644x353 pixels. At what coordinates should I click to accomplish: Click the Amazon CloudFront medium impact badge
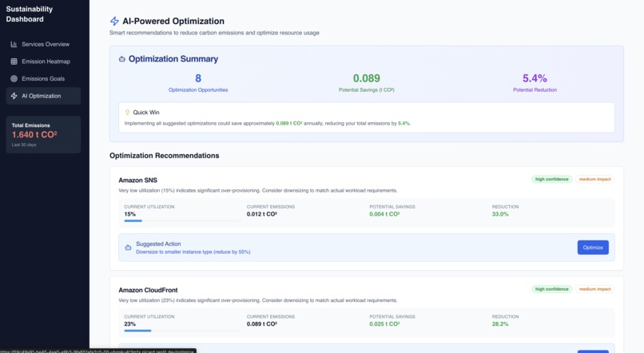pos(595,289)
